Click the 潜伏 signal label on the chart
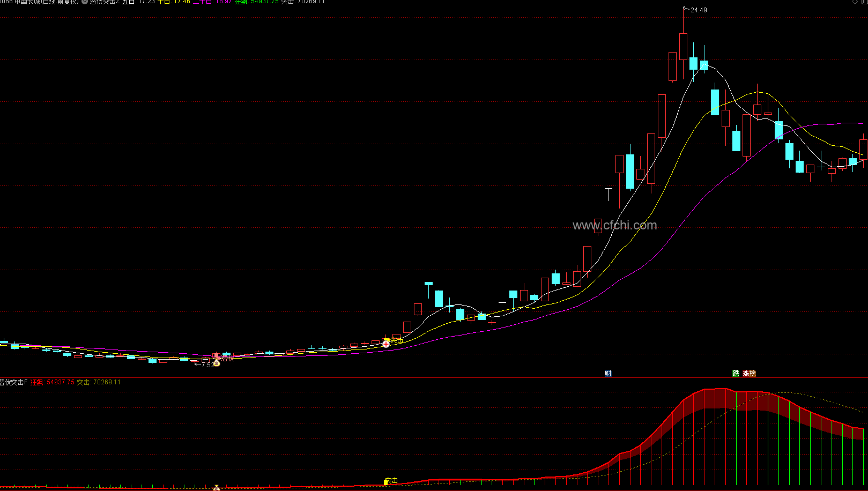Image resolution: width=868 pixels, height=491 pixels. point(227,358)
